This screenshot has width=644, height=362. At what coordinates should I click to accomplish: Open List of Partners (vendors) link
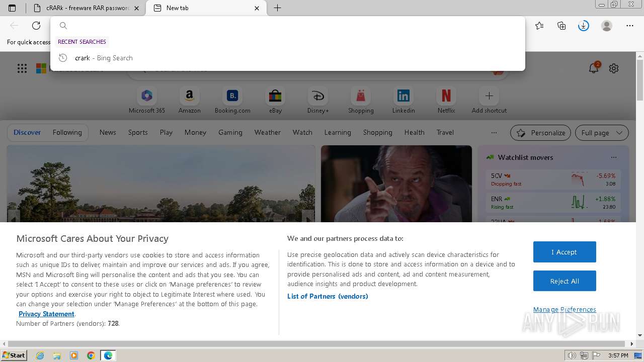pos(328,296)
